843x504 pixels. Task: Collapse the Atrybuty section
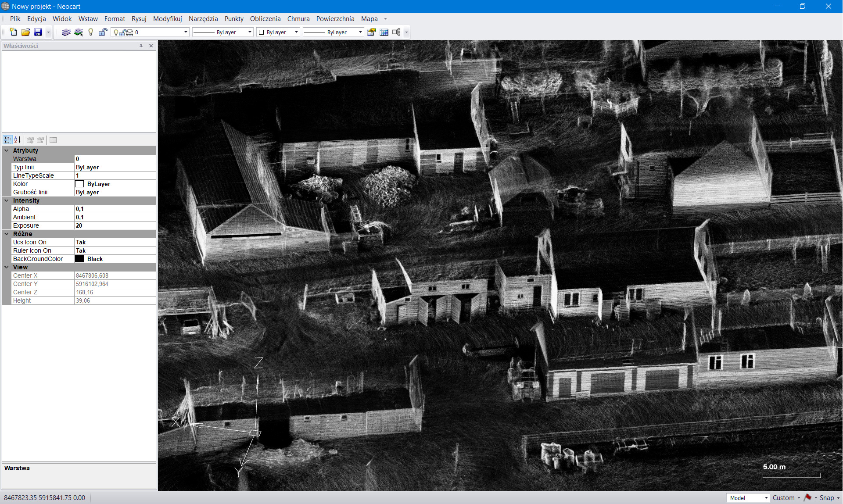tap(7, 150)
